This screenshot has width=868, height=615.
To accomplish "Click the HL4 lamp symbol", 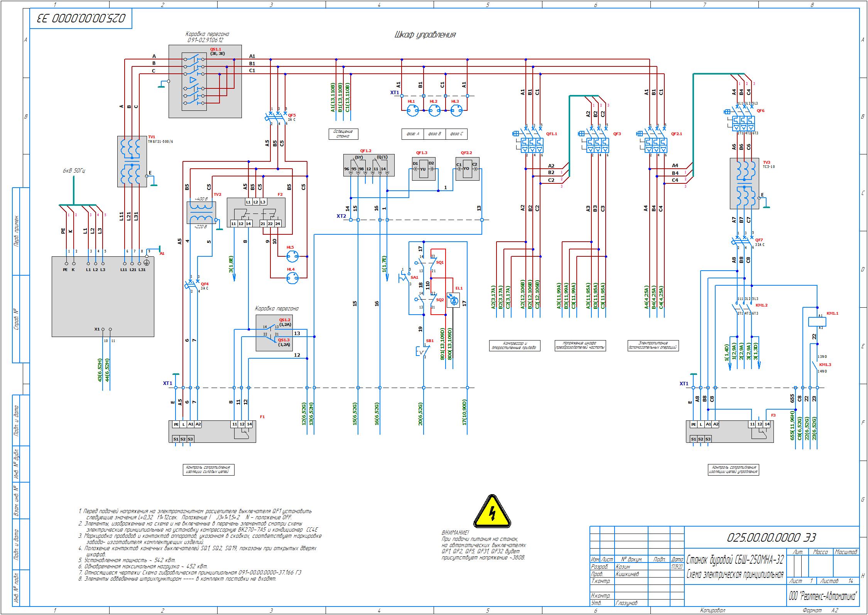I will click(292, 278).
